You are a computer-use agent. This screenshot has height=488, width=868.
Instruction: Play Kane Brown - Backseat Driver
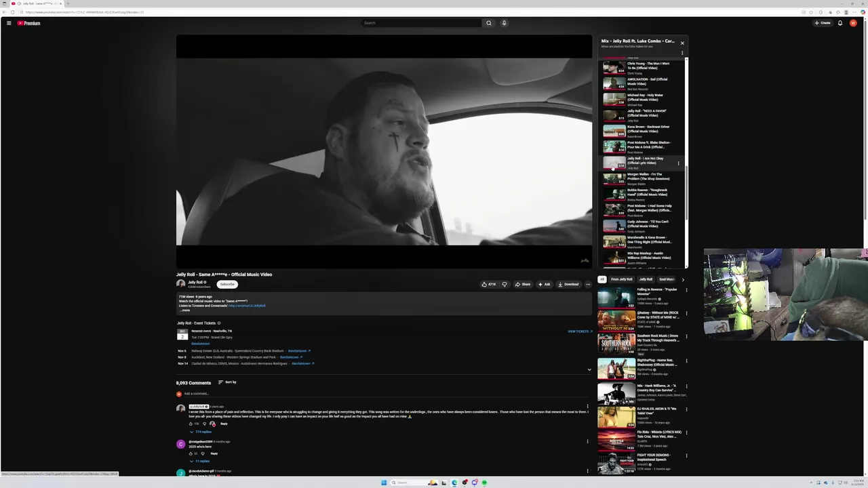[x=642, y=131]
